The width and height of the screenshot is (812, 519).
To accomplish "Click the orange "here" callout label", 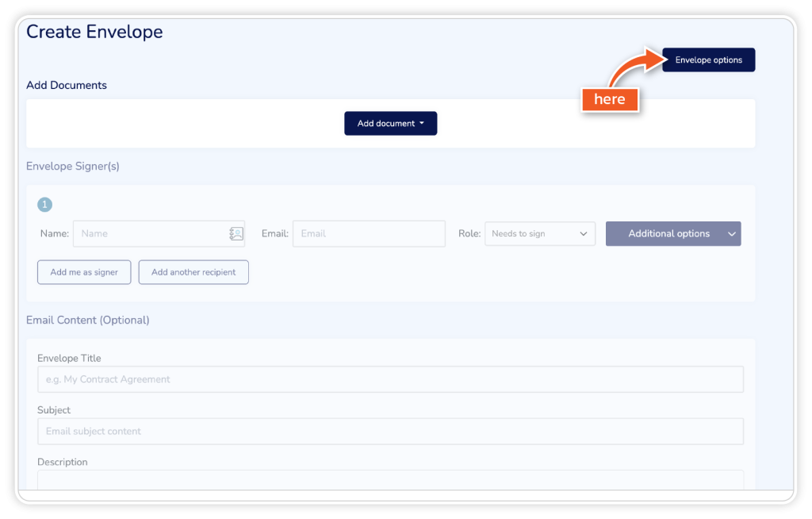I will tap(610, 99).
